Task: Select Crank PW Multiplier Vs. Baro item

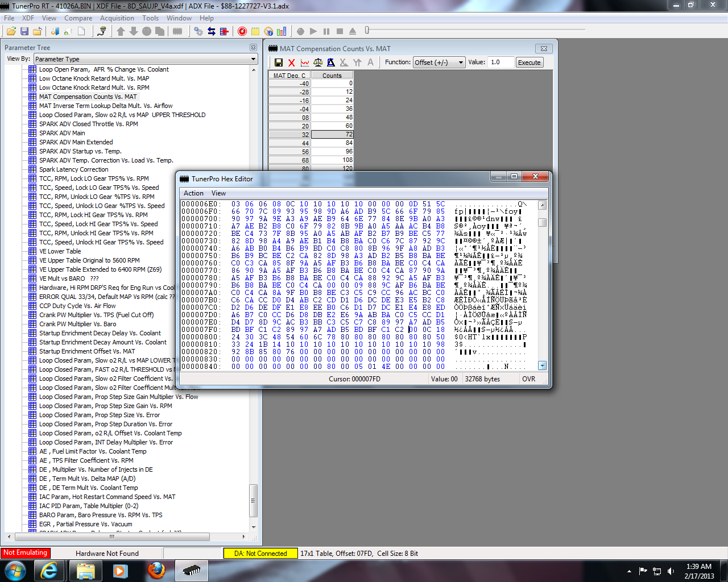Action: [77, 324]
